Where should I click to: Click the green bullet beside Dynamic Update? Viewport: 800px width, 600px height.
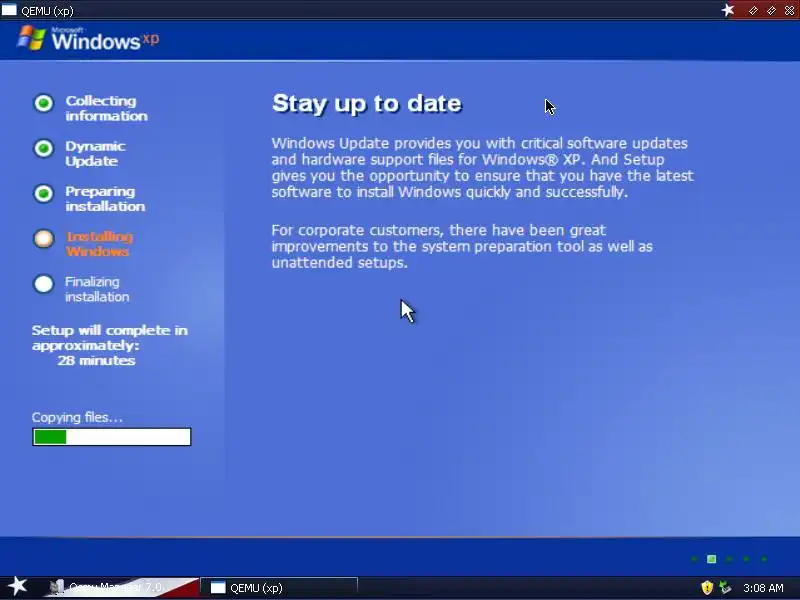pyautogui.click(x=44, y=148)
